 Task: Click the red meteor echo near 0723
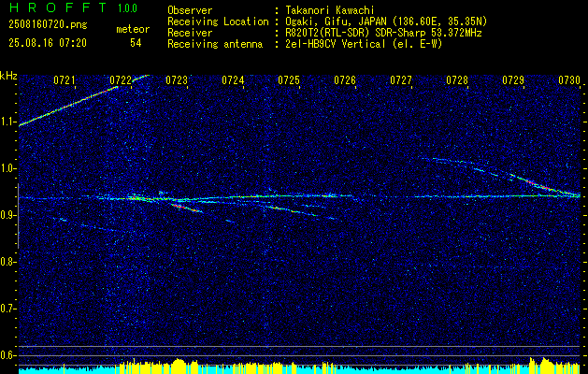pyautogui.click(x=186, y=208)
